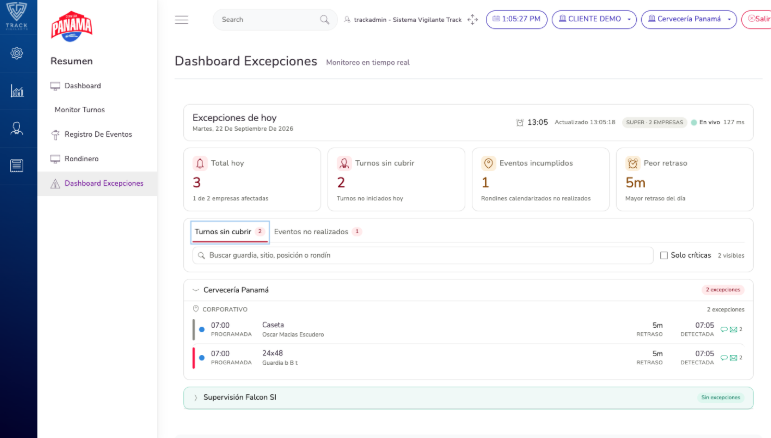Toggle the hamburger menu icon

click(181, 20)
